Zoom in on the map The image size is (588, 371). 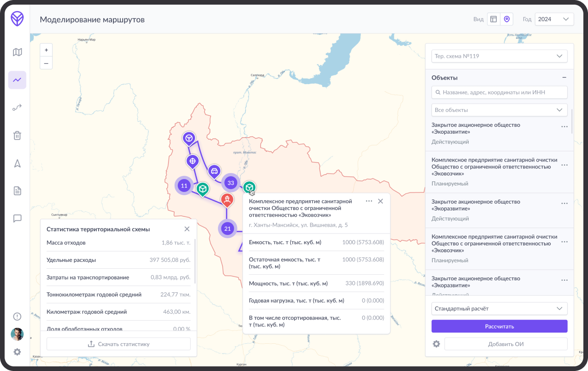(x=46, y=50)
